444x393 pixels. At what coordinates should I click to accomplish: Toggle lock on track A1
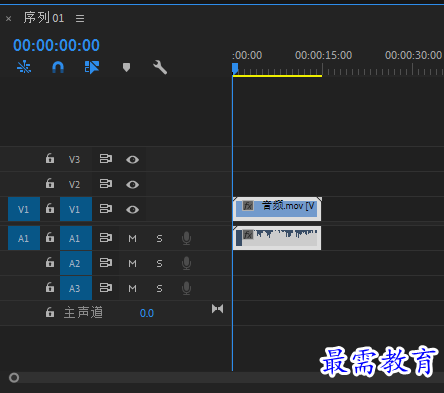50,238
